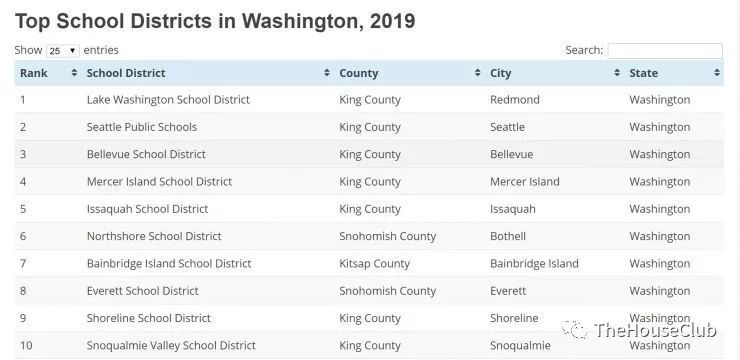Click Everett School District name
The width and height of the screenshot is (740, 360).
coord(143,291)
